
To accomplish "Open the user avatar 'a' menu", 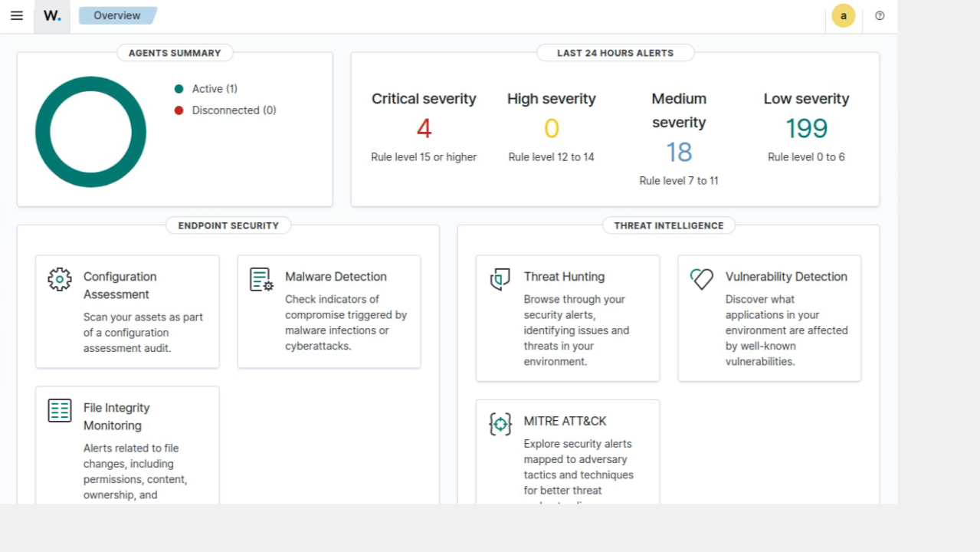I will click(844, 15).
